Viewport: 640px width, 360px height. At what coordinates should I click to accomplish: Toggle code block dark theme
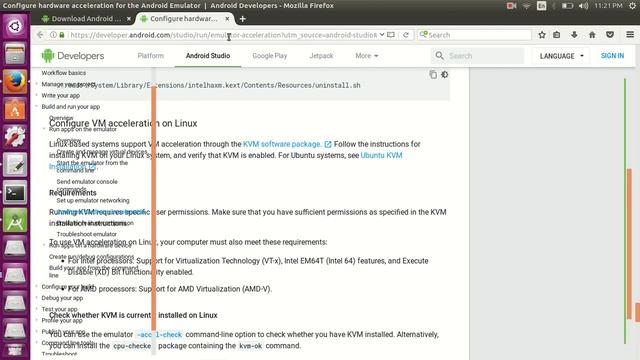pos(444,75)
